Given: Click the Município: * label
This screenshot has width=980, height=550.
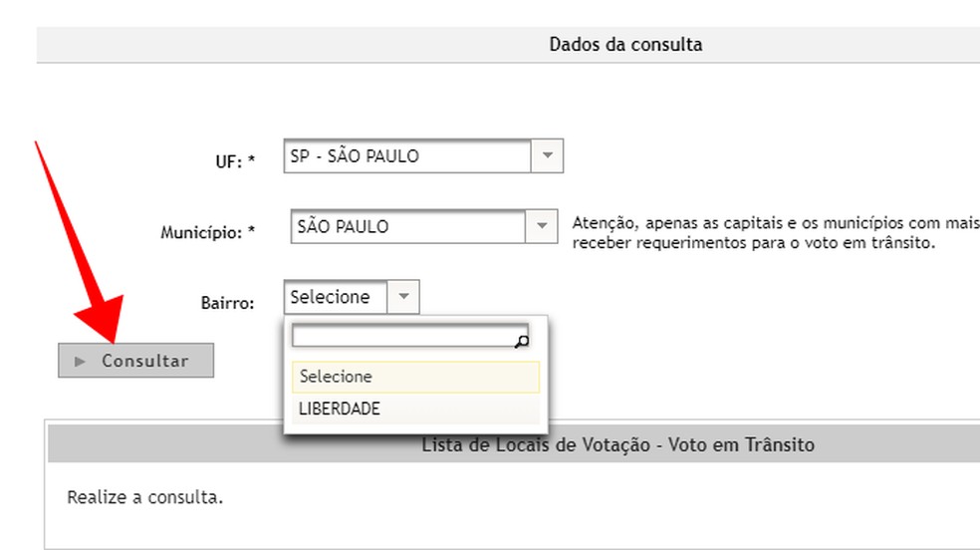Looking at the screenshot, I should click(x=208, y=232).
